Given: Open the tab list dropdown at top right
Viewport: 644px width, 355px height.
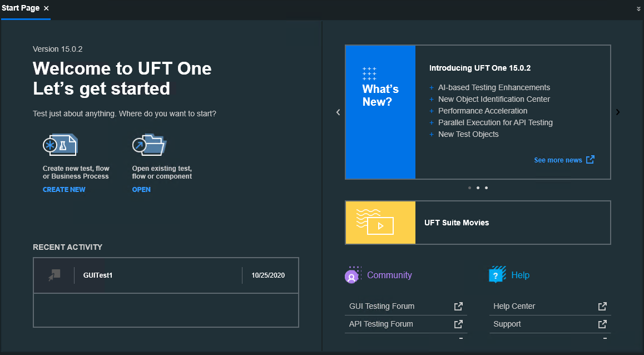Looking at the screenshot, I should [x=639, y=9].
